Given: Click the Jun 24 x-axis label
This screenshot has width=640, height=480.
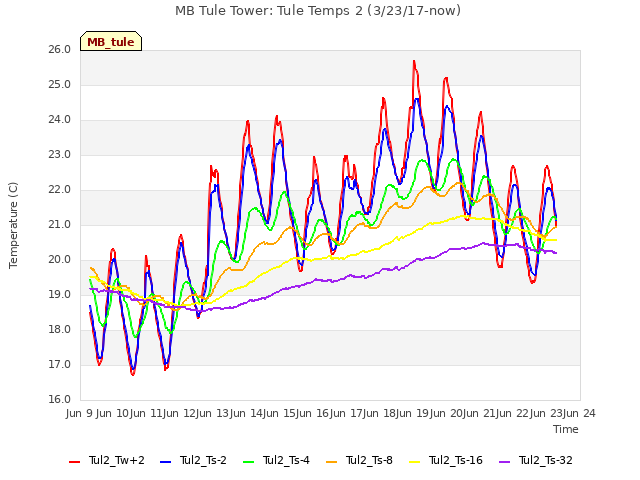Looking at the screenshot, I should coord(579,414).
